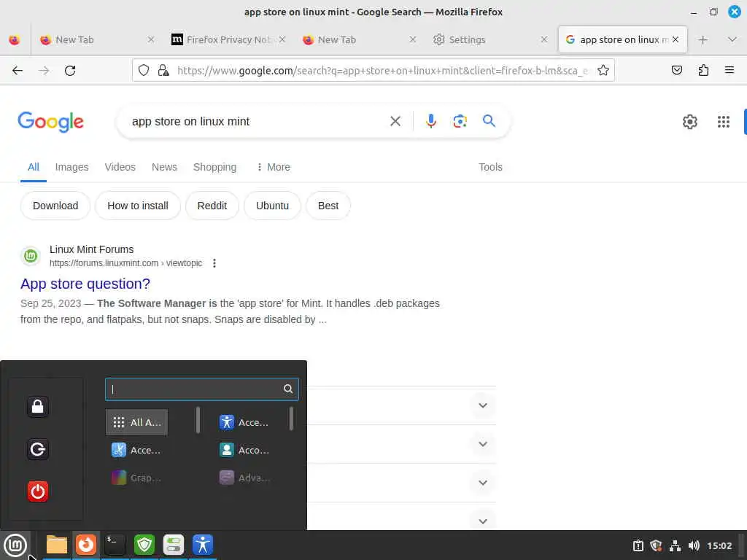Clear the Google search query

pos(395,122)
